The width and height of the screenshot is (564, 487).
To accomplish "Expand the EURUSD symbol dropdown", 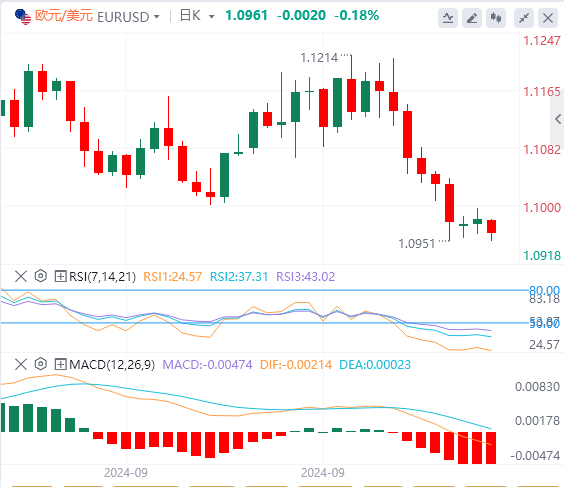I will (156, 17).
